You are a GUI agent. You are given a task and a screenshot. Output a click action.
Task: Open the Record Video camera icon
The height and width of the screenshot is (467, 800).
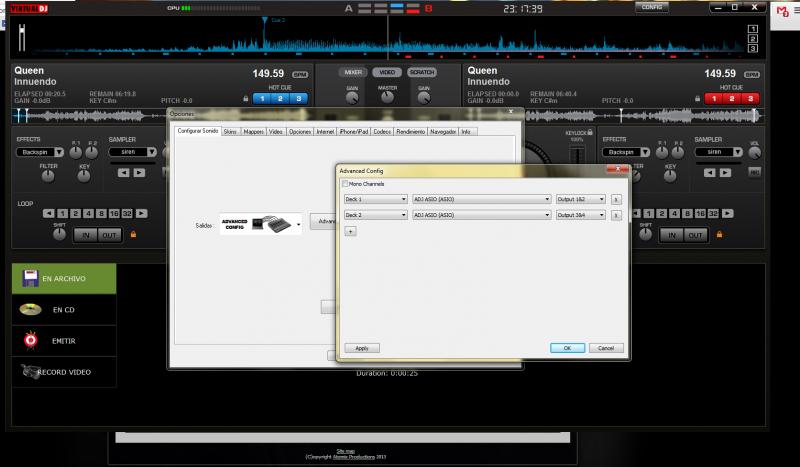pos(29,371)
